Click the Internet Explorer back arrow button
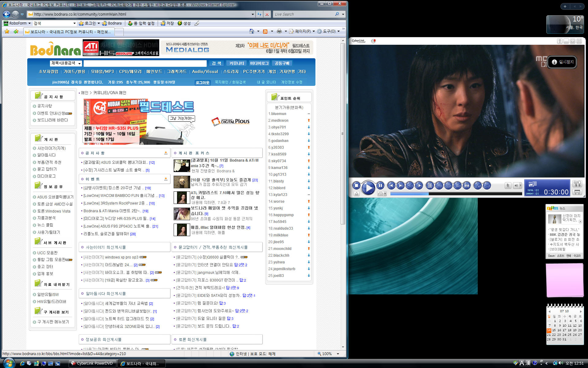 [6, 14]
